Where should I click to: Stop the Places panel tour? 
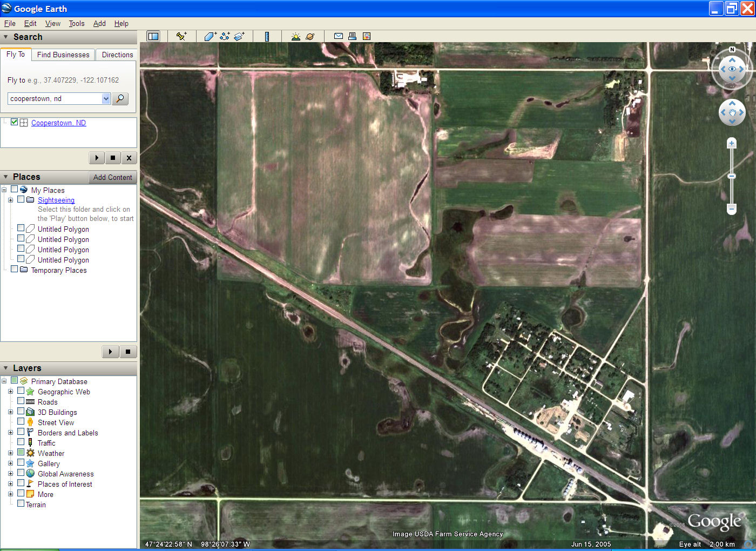(x=128, y=352)
